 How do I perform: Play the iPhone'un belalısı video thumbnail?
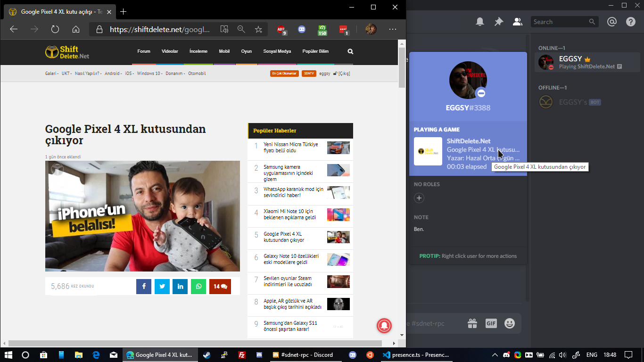click(x=142, y=216)
